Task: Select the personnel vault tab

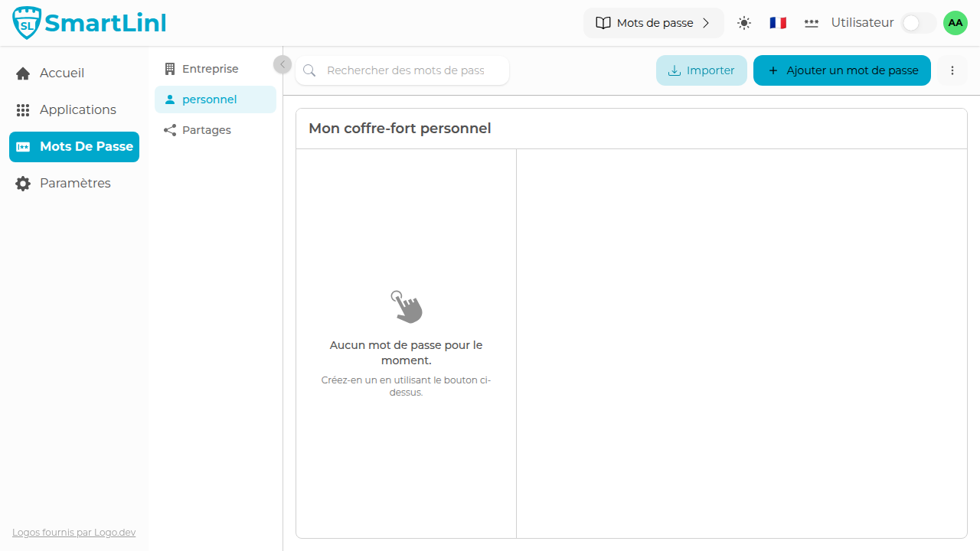Action: click(x=209, y=99)
